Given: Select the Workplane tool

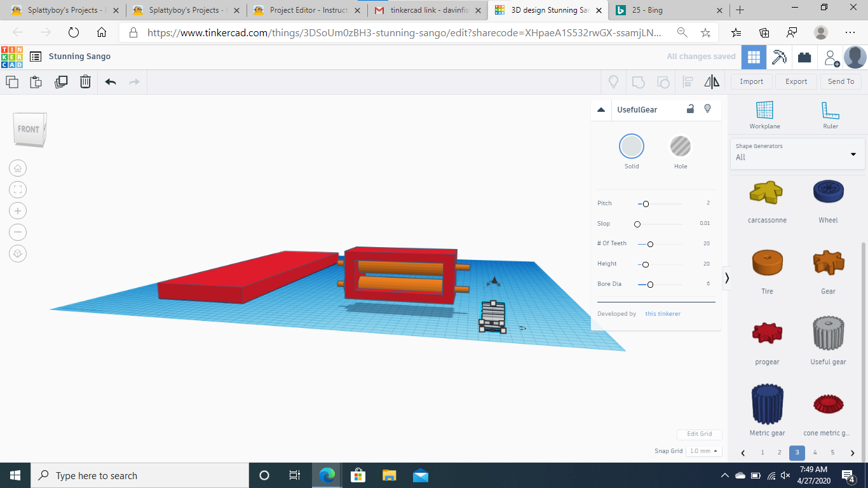Looking at the screenshot, I should point(764,114).
